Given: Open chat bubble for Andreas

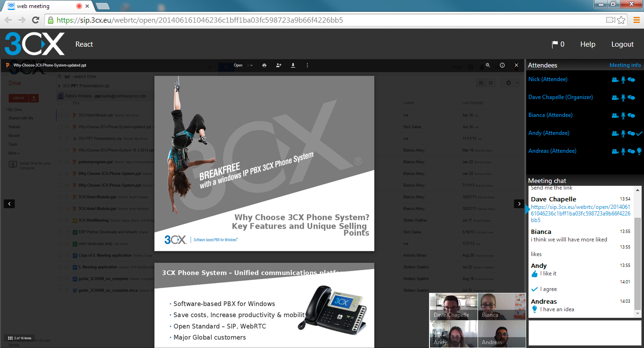Looking at the screenshot, I should (631, 151).
